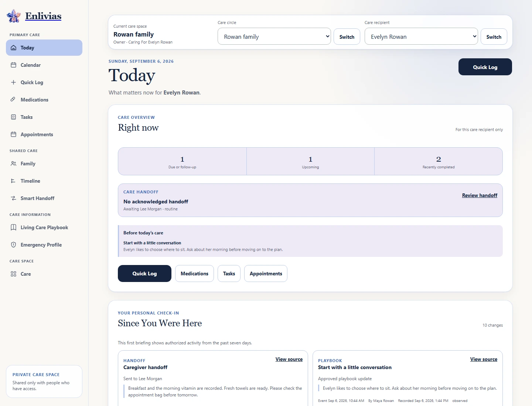Click the 'Caregiver handoff' card title
Image resolution: width=532 pixels, height=406 pixels.
coord(145,367)
